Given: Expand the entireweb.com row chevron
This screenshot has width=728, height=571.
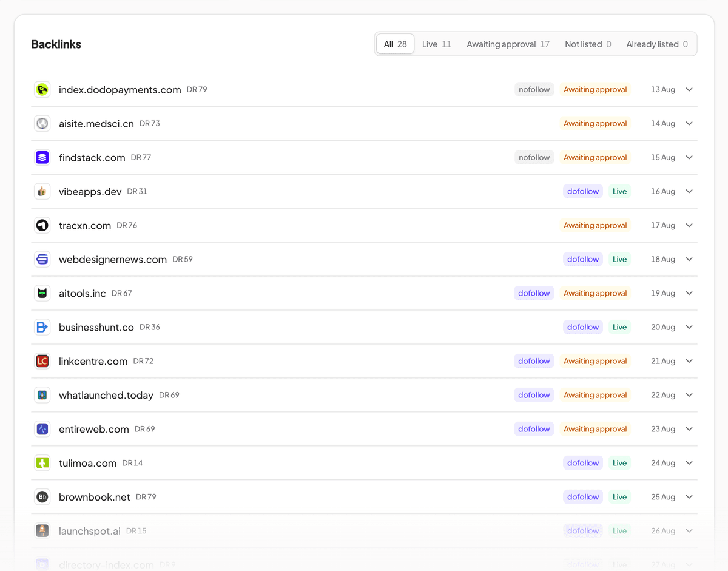Looking at the screenshot, I should point(689,430).
